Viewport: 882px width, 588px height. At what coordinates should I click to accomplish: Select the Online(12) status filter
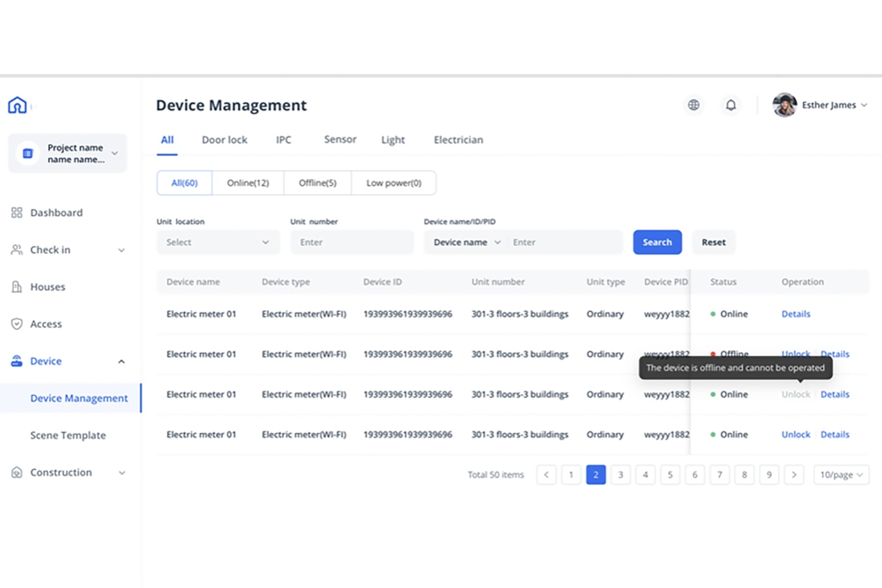point(248,183)
